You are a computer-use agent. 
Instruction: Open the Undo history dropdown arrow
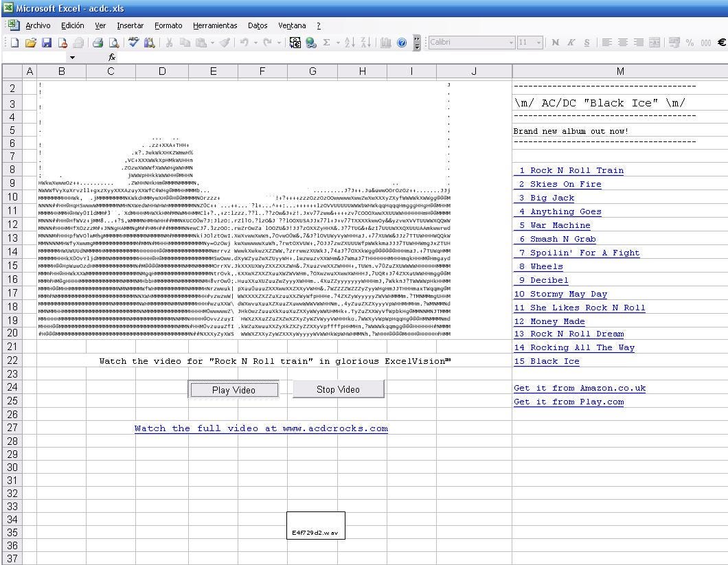click(x=255, y=43)
